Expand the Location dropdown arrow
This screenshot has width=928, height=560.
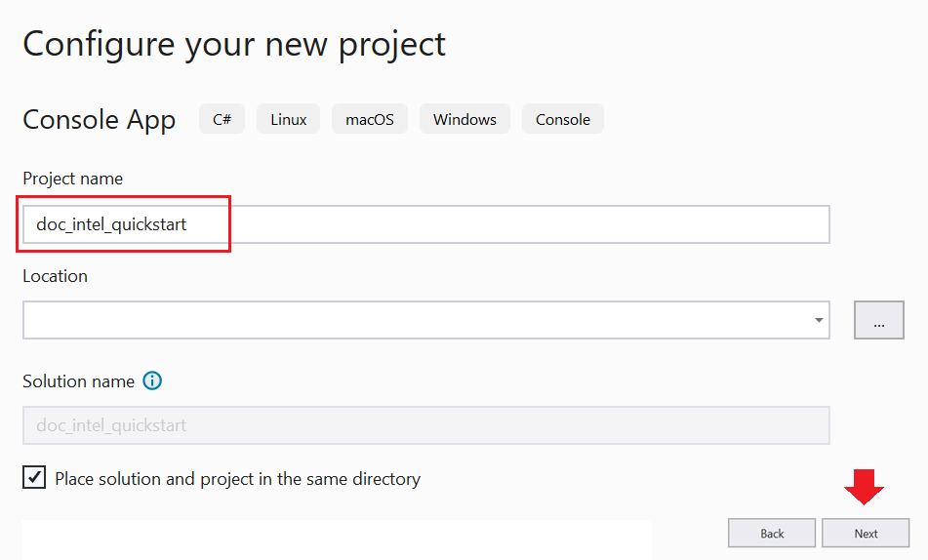(x=816, y=321)
